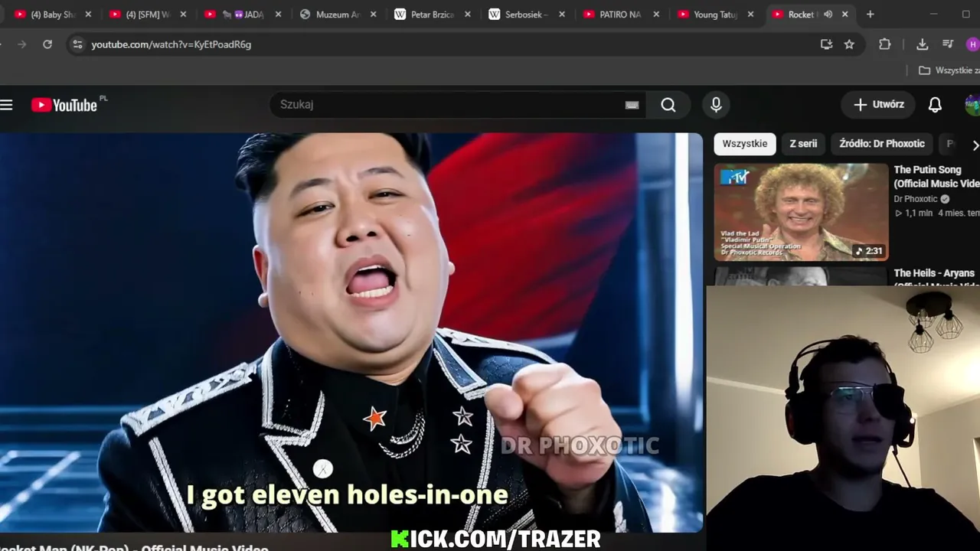
Task: Show browser downloads
Action: pos(922,44)
